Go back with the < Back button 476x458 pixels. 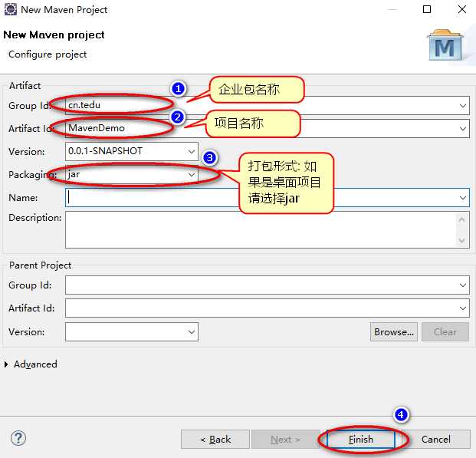click(215, 439)
